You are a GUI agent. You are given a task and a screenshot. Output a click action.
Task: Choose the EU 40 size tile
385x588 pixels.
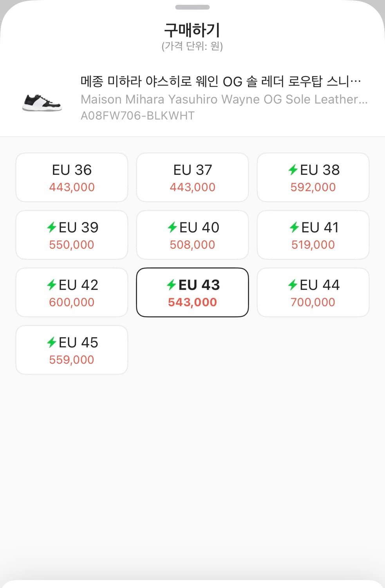coord(192,235)
